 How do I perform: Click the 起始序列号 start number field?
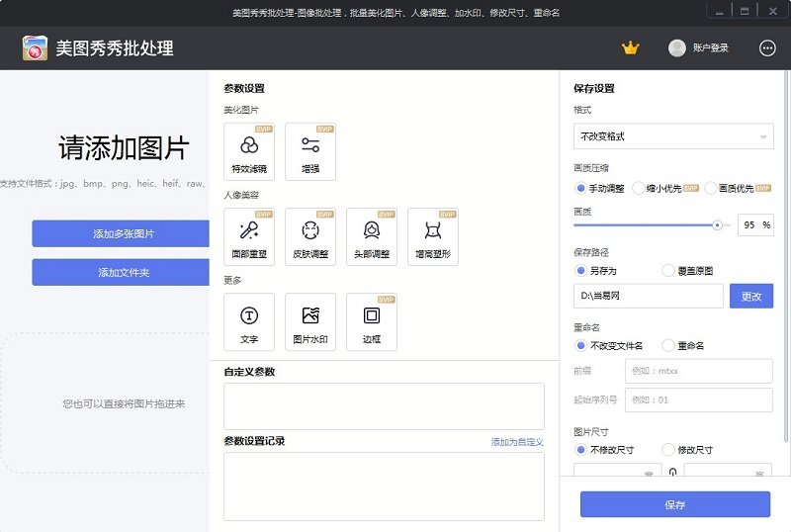click(699, 400)
